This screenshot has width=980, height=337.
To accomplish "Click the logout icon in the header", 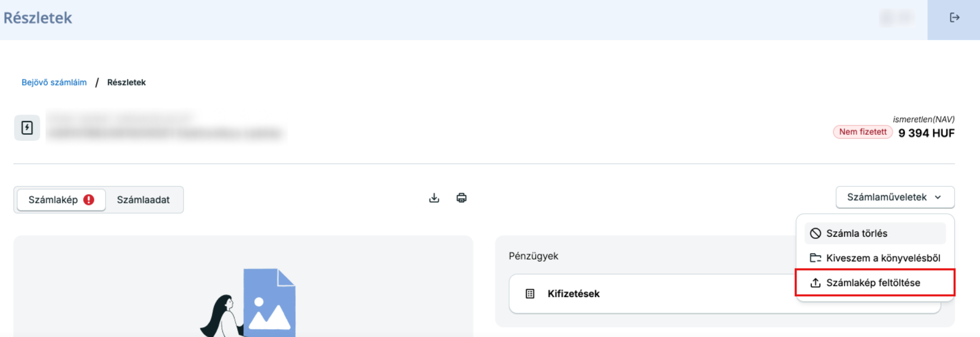I will [x=954, y=18].
